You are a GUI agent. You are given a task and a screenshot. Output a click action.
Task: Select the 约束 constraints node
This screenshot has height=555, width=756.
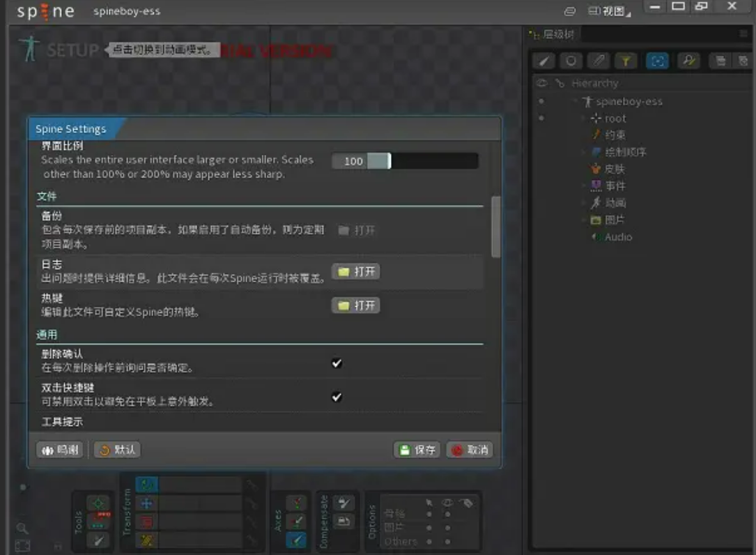tap(615, 135)
